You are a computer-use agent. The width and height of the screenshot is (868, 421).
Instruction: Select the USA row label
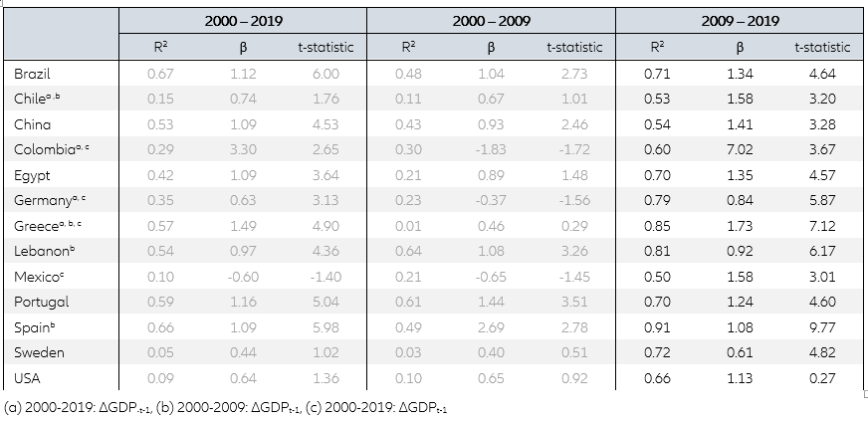[27, 377]
